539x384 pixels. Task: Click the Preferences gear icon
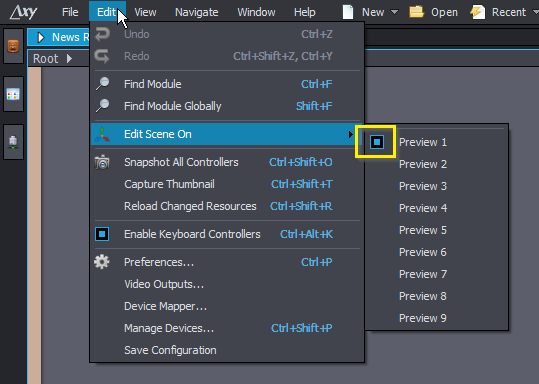click(x=102, y=262)
